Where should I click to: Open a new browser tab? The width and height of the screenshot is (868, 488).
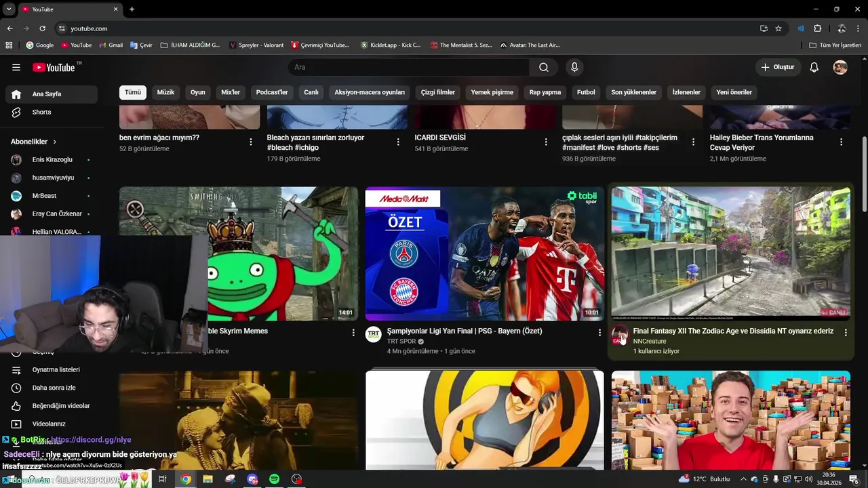point(132,9)
